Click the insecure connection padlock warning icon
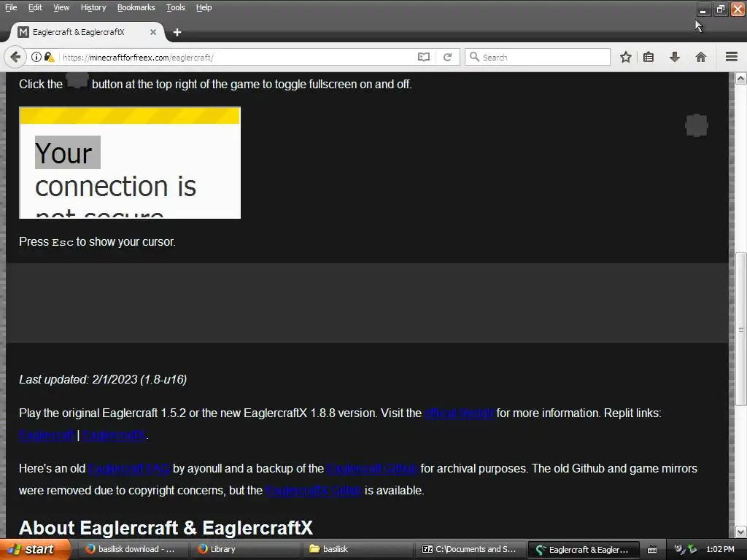 coord(49,57)
